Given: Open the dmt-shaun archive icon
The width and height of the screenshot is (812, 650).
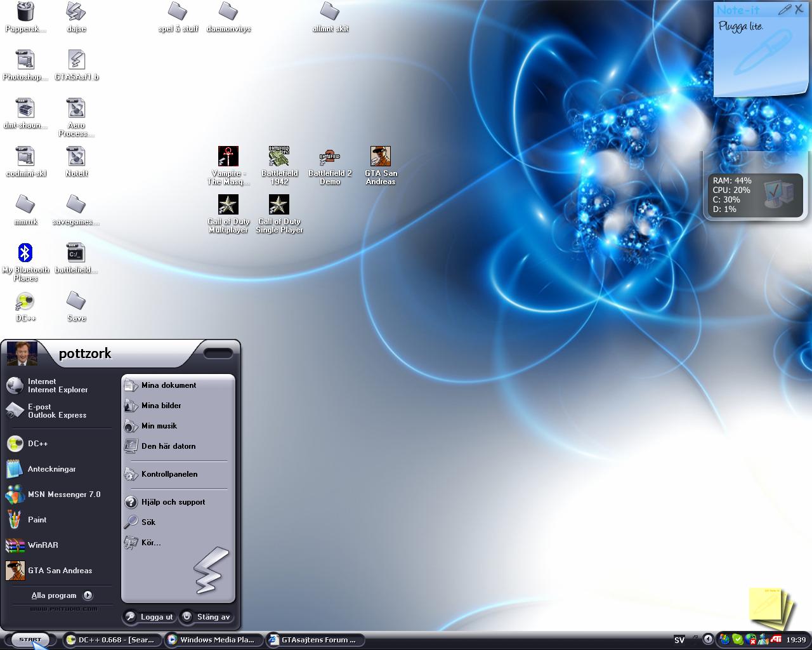Looking at the screenshot, I should click(x=25, y=112).
